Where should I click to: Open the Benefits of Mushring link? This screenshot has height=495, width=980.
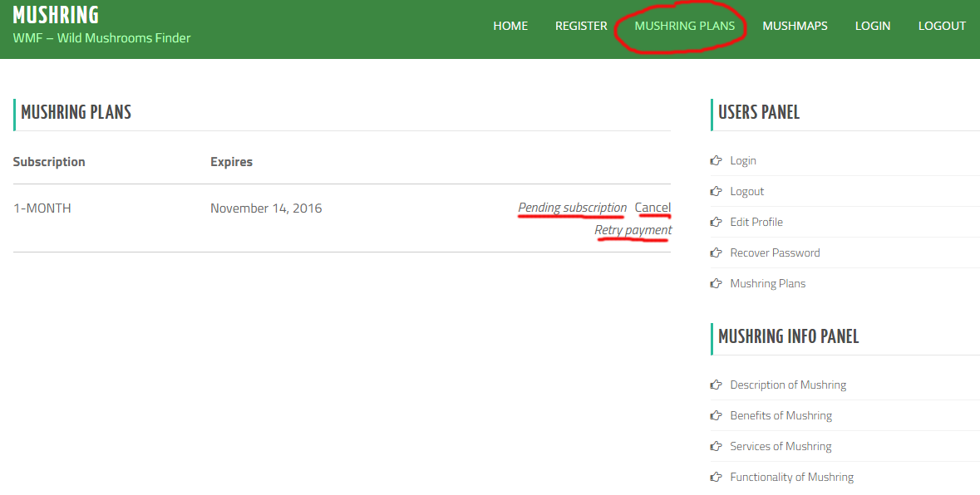tap(781, 416)
